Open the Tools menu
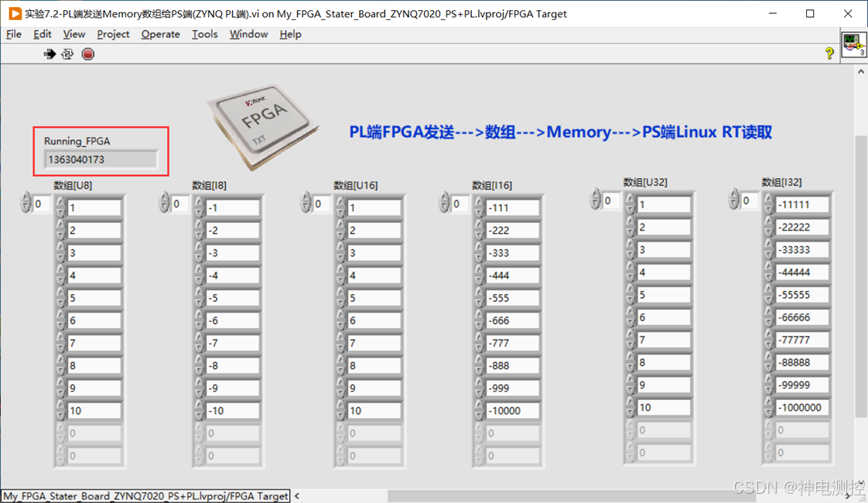The image size is (868, 503). pos(204,34)
